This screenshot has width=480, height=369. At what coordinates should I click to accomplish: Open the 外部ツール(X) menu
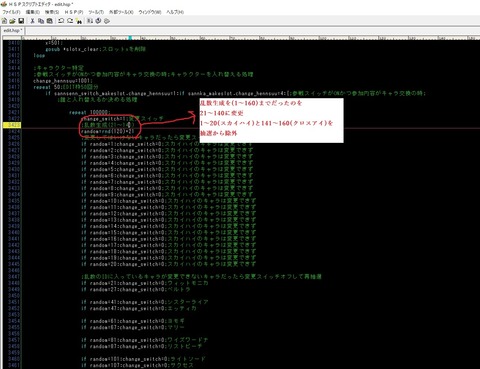pyautogui.click(x=121, y=12)
